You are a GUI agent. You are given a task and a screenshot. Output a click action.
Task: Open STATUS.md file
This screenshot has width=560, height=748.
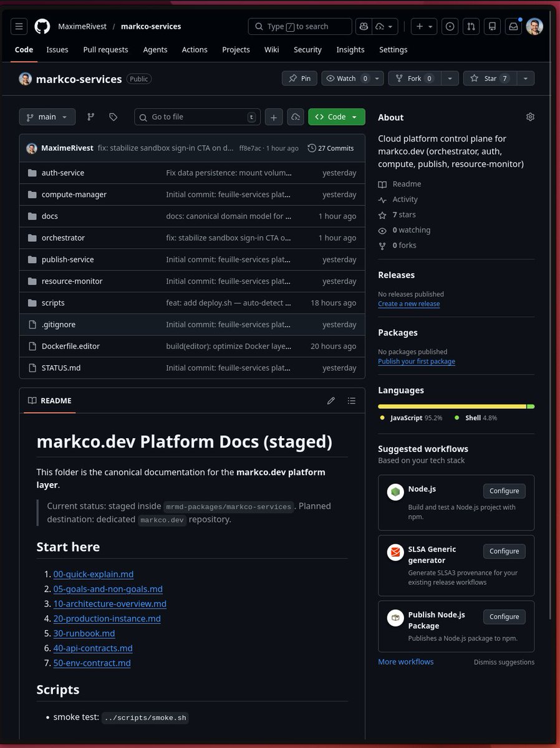pos(61,368)
